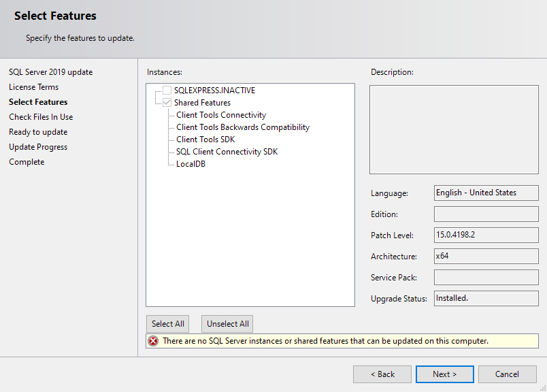Click the Upgrade Status field showing Installed
547x392 pixels.
pyautogui.click(x=486, y=298)
